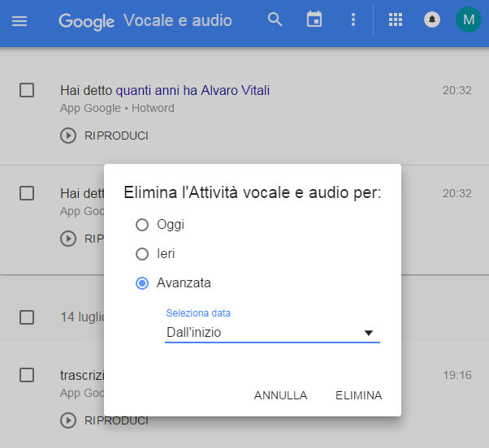The height and width of the screenshot is (448, 489).
Task: Open the Seleziona data Dall'inizio dropdown
Action: tap(272, 333)
